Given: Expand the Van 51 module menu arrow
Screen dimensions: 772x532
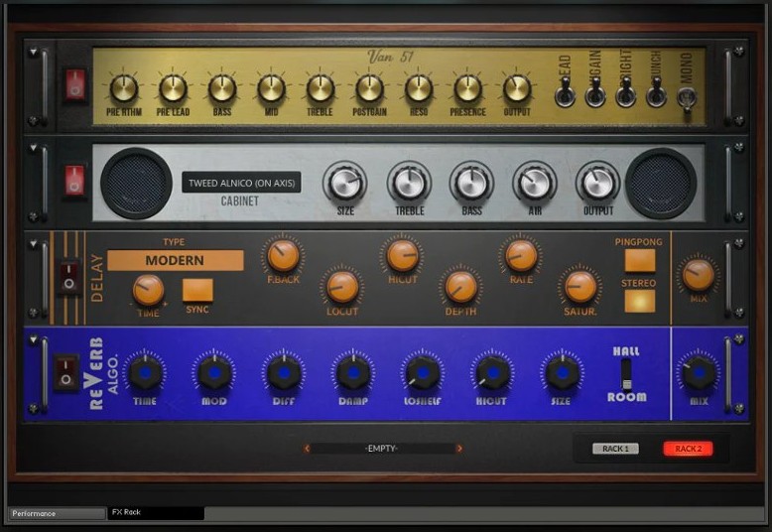Looking at the screenshot, I should point(32,52).
